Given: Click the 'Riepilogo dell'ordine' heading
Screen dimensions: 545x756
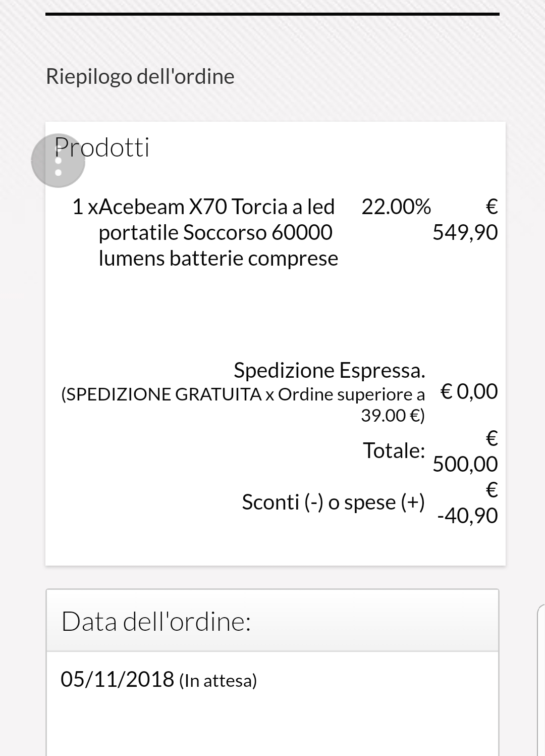Looking at the screenshot, I should 140,77.
